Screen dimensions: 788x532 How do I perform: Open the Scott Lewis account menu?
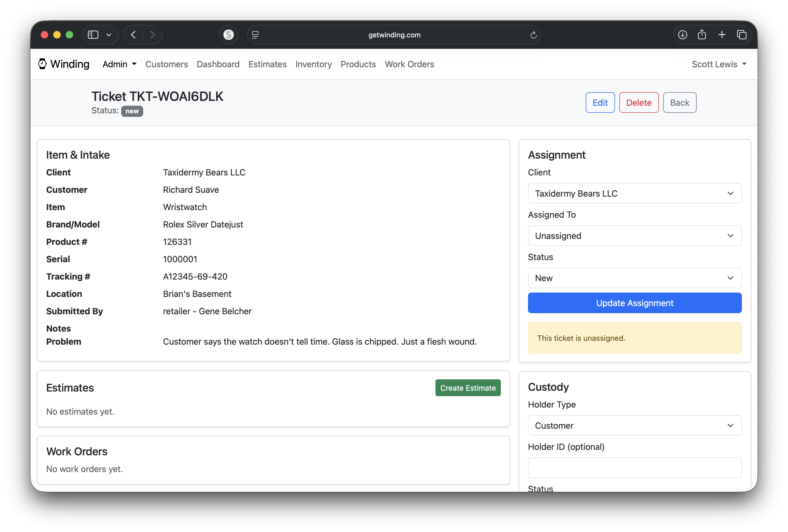[719, 64]
